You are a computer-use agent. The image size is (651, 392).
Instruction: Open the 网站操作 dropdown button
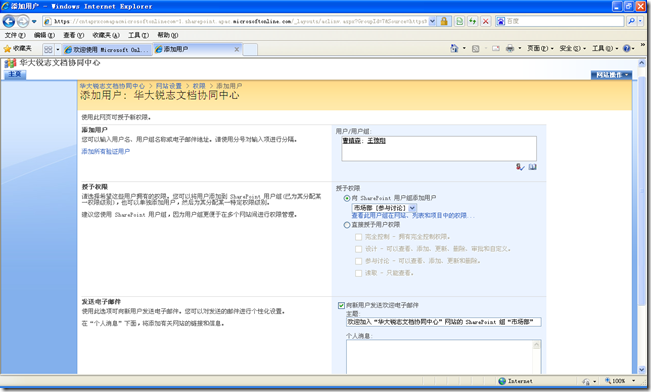coord(611,75)
